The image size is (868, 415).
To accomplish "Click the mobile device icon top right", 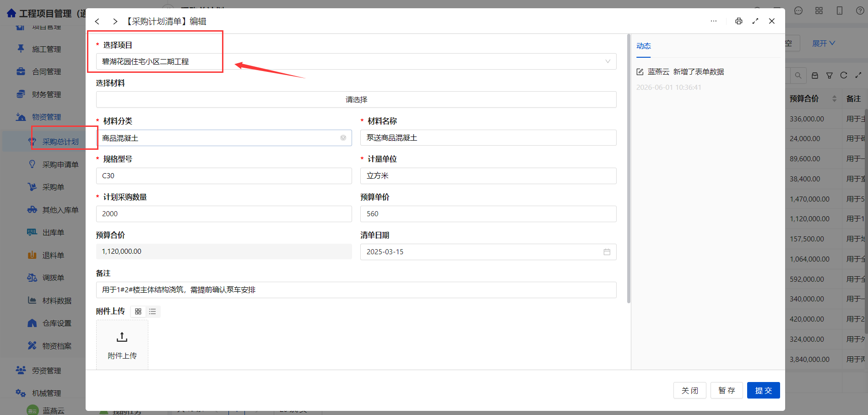I will 840,11.
